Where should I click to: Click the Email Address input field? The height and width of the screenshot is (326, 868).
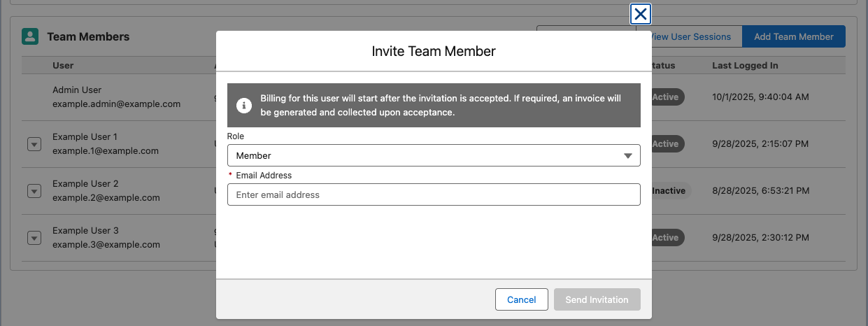(x=434, y=194)
